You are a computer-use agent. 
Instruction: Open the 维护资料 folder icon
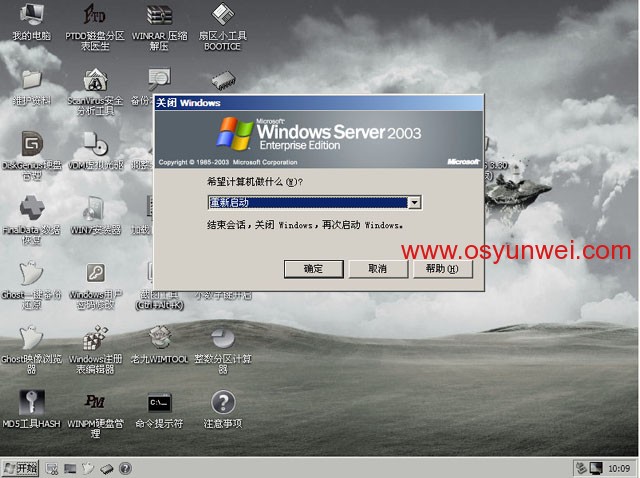point(31,87)
